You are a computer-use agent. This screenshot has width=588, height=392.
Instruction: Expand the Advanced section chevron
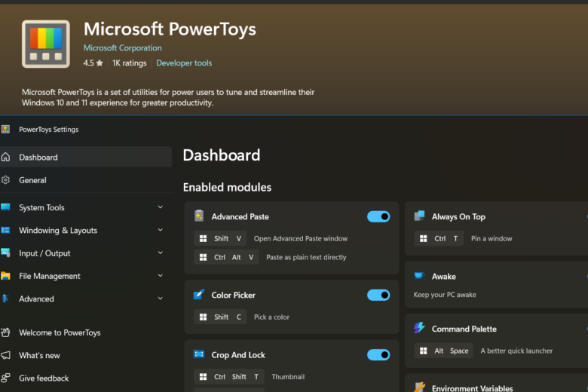point(160,299)
